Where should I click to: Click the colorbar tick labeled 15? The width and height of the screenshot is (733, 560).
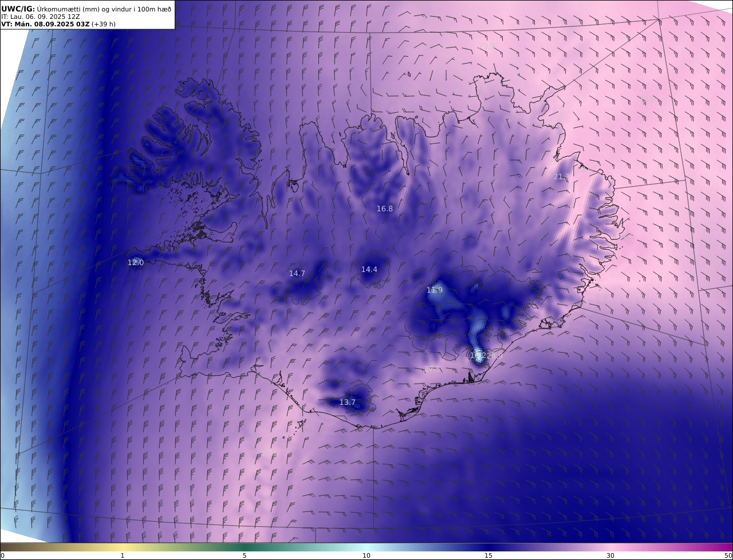pos(488,555)
